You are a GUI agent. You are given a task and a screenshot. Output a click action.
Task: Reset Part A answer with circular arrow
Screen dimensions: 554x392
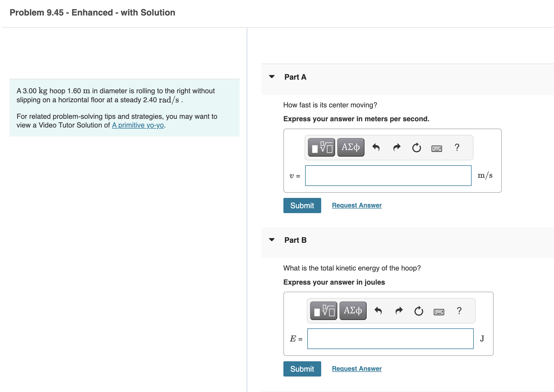416,148
